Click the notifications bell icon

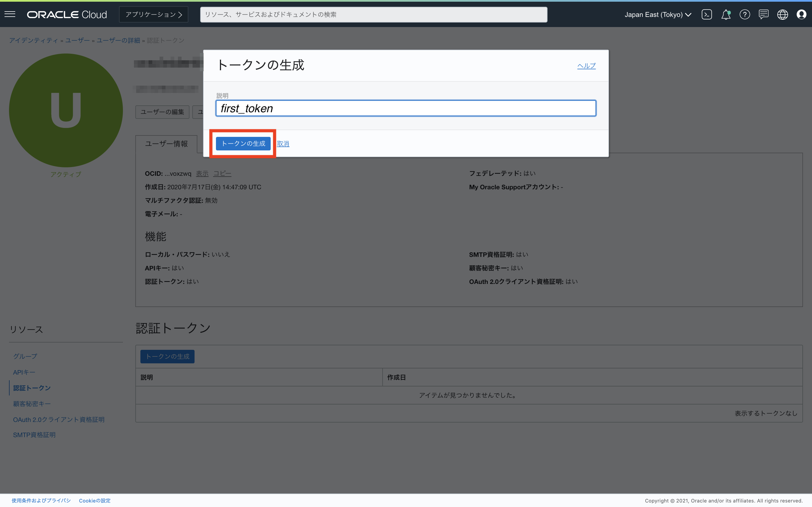[726, 14]
